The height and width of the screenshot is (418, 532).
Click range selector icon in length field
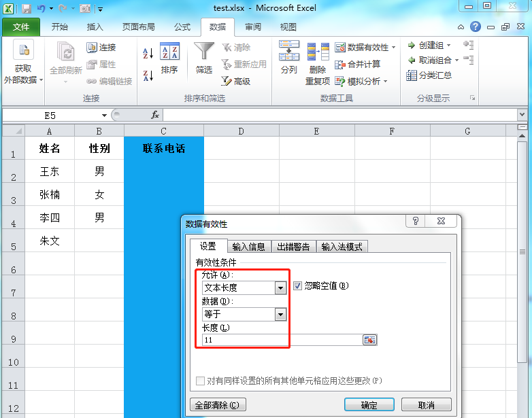pos(369,340)
